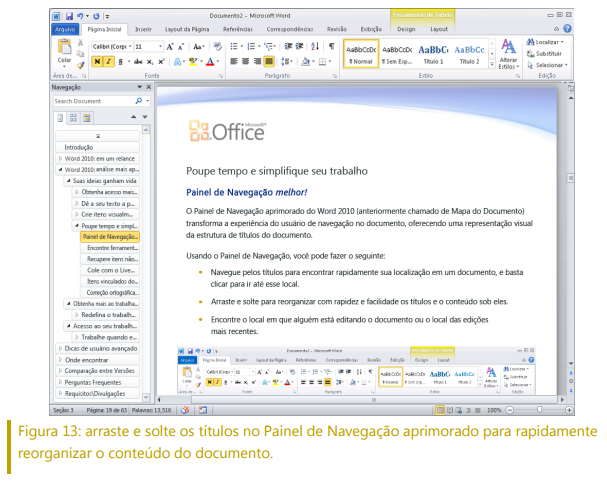The height and width of the screenshot is (484, 607).
Task: Switch to the Referências ribbon tab
Action: [x=237, y=30]
